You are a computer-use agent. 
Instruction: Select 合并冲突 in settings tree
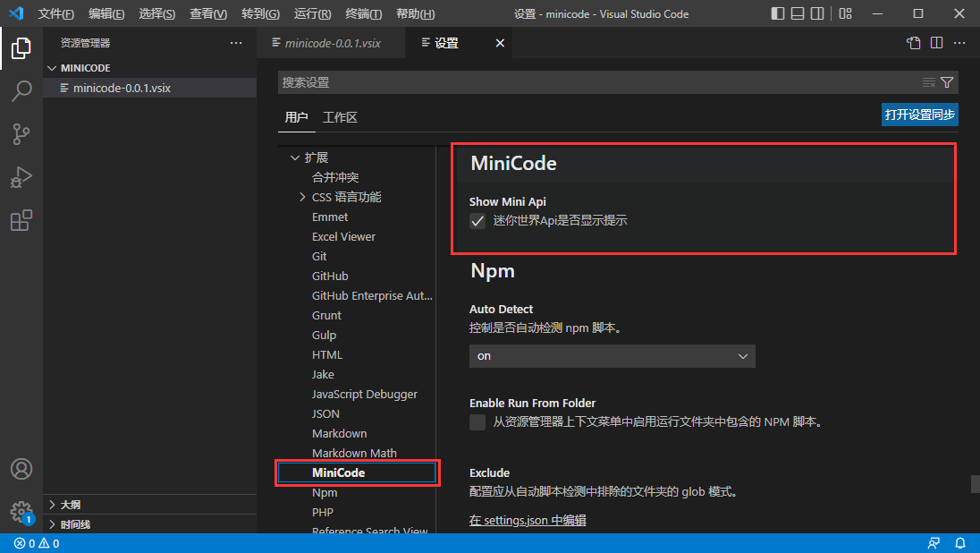point(335,178)
